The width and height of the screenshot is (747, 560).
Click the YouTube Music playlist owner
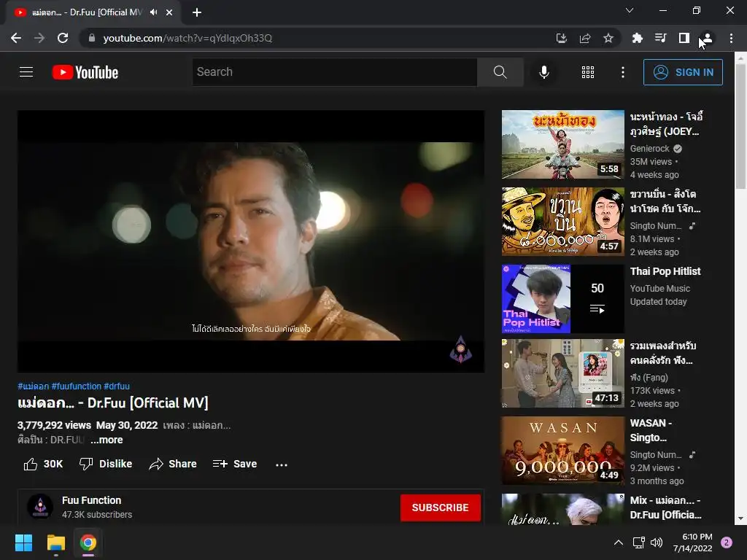tap(659, 289)
